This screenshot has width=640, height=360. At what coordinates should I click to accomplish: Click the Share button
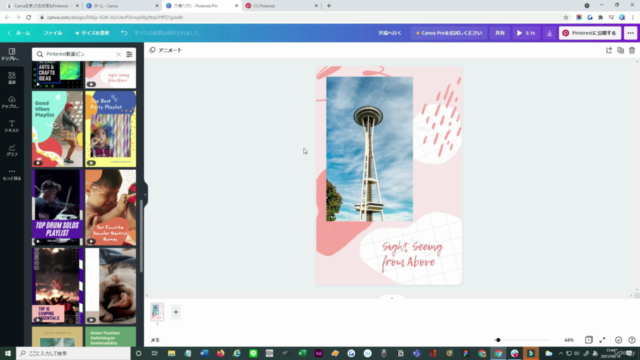[x=500, y=33]
